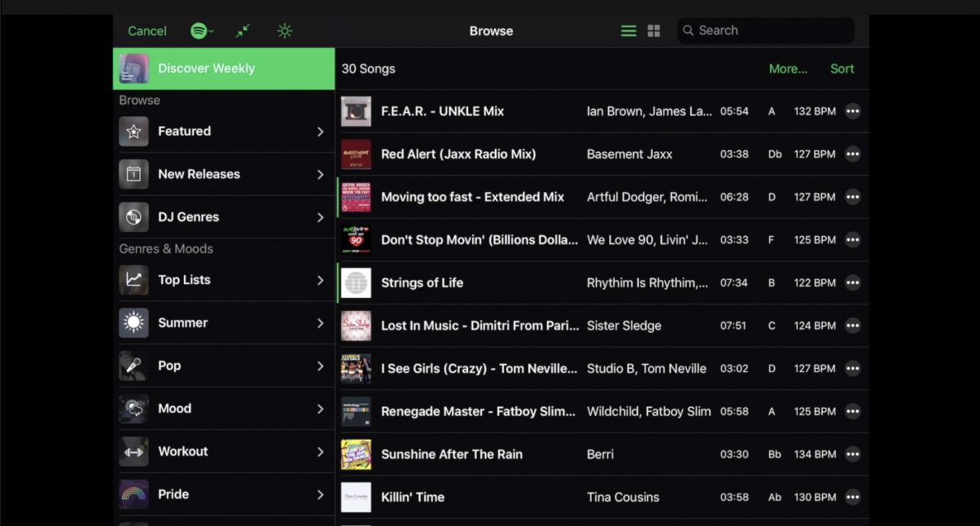Click the Featured star icon

coord(134,131)
